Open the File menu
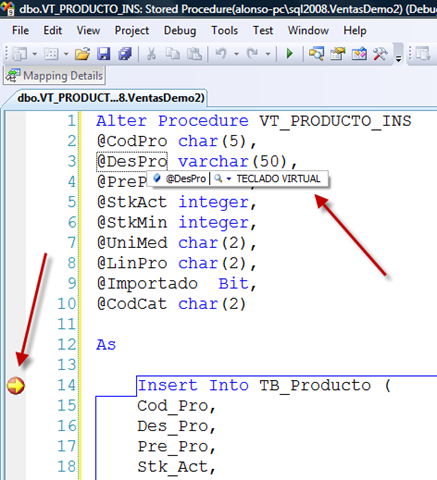Image resolution: width=437 pixels, height=480 pixels. [20, 31]
